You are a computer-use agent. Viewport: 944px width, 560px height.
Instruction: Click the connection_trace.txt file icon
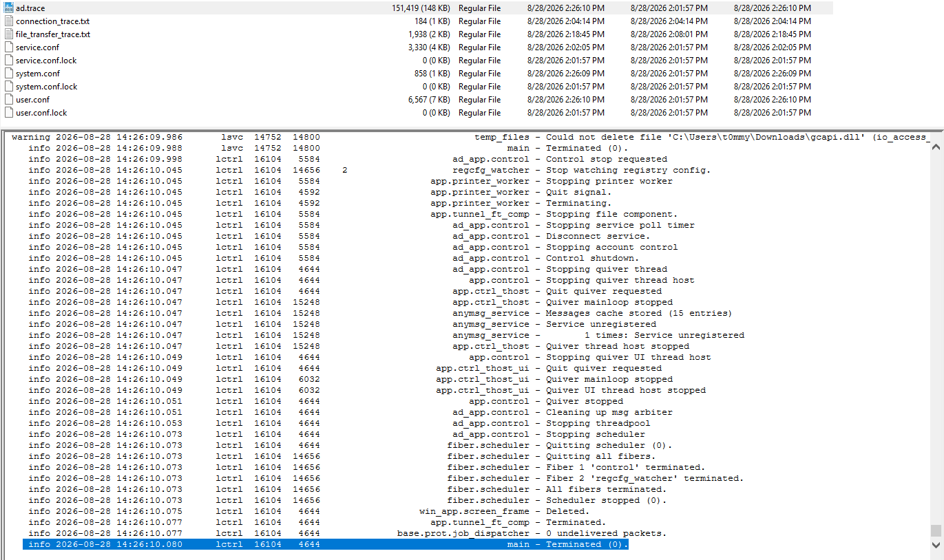coord(9,21)
